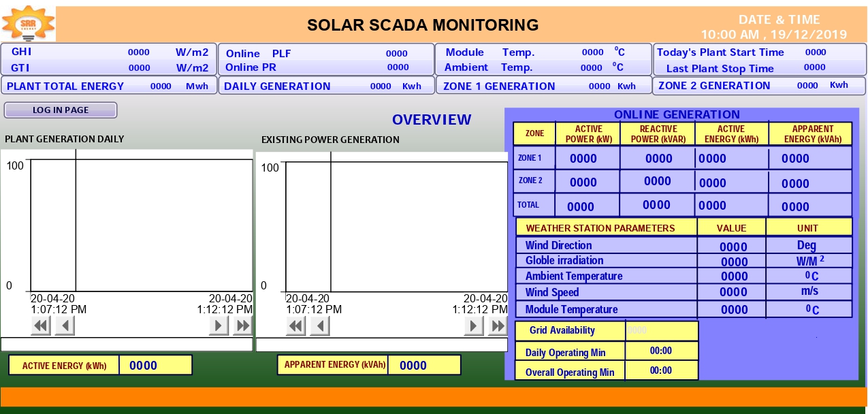The image size is (868, 414).
Task: Rewind Plant Generation Daily chart to start
Action: pyautogui.click(x=41, y=326)
